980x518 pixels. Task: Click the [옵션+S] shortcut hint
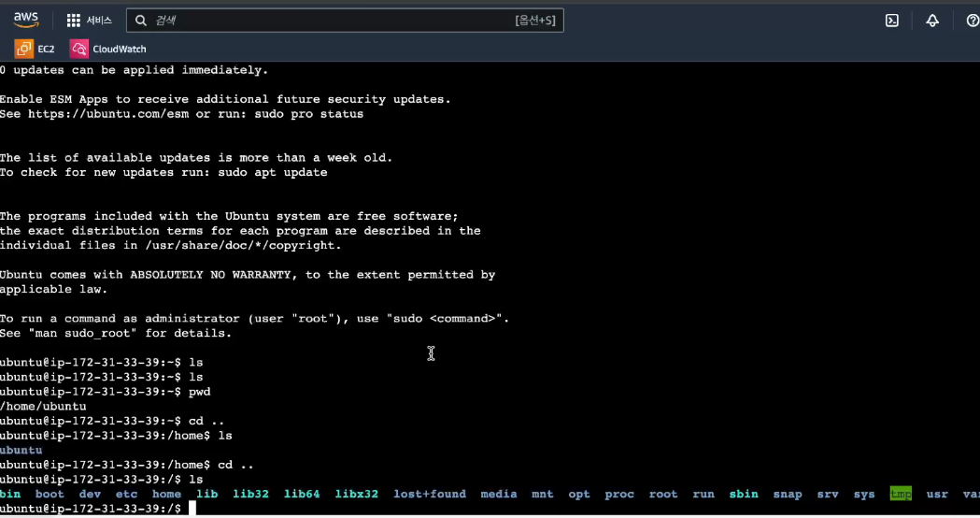point(535,21)
